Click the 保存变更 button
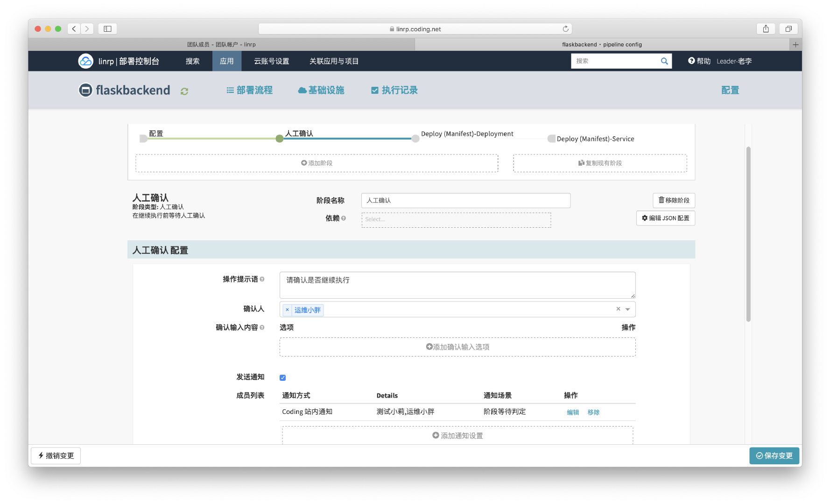This screenshot has height=504, width=830. tap(774, 455)
